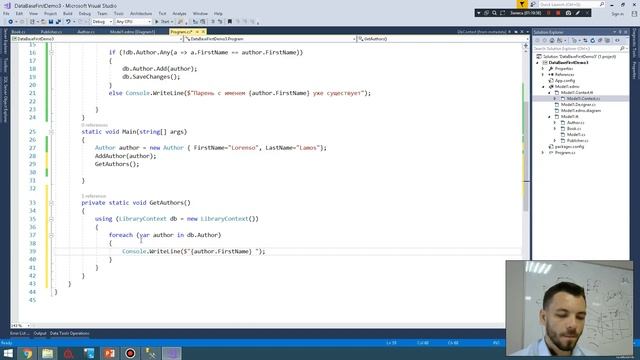The width and height of the screenshot is (640, 360).
Task: Click Solution Explorer Show All Files icon
Action: coord(607,40)
